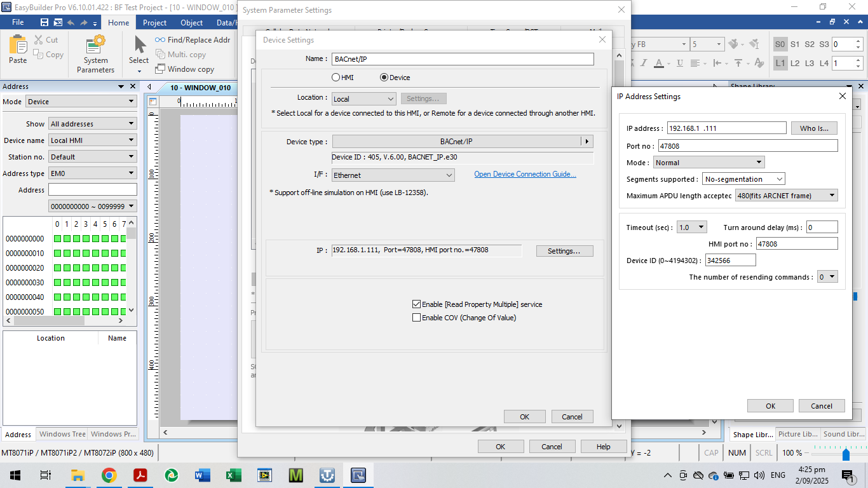This screenshot has height=488, width=868.
Task: Open File Explorer from the taskbar
Action: tap(78, 475)
